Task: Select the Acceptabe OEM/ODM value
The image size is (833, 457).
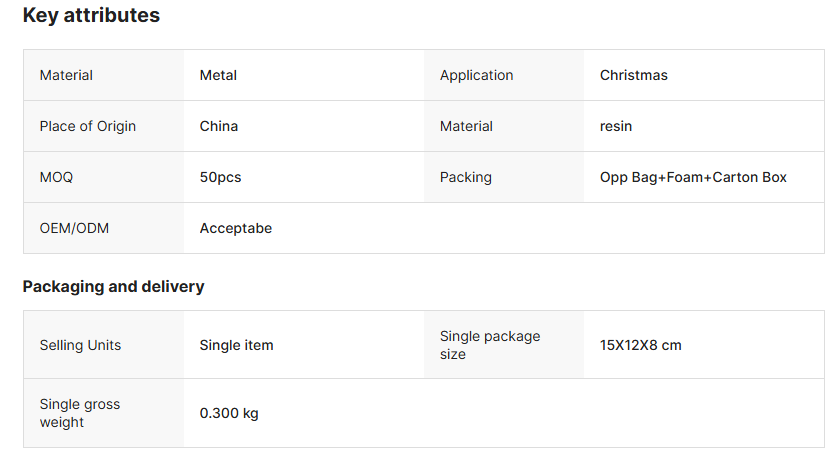Action: coord(236,228)
